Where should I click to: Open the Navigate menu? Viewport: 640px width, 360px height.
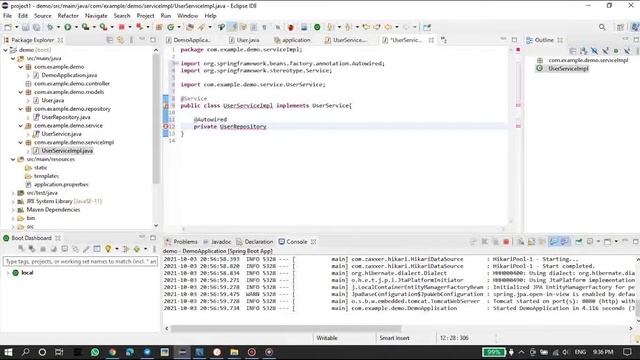pyautogui.click(x=96, y=16)
